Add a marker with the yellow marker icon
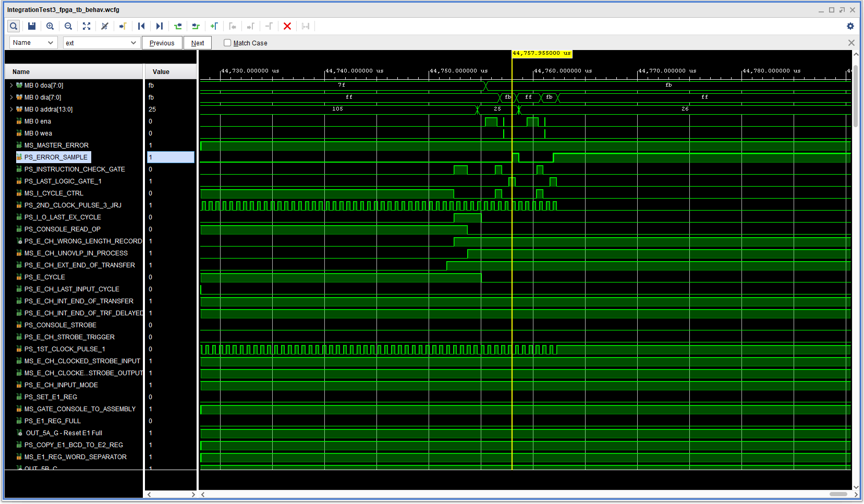This screenshot has height=504, width=864. tap(123, 26)
